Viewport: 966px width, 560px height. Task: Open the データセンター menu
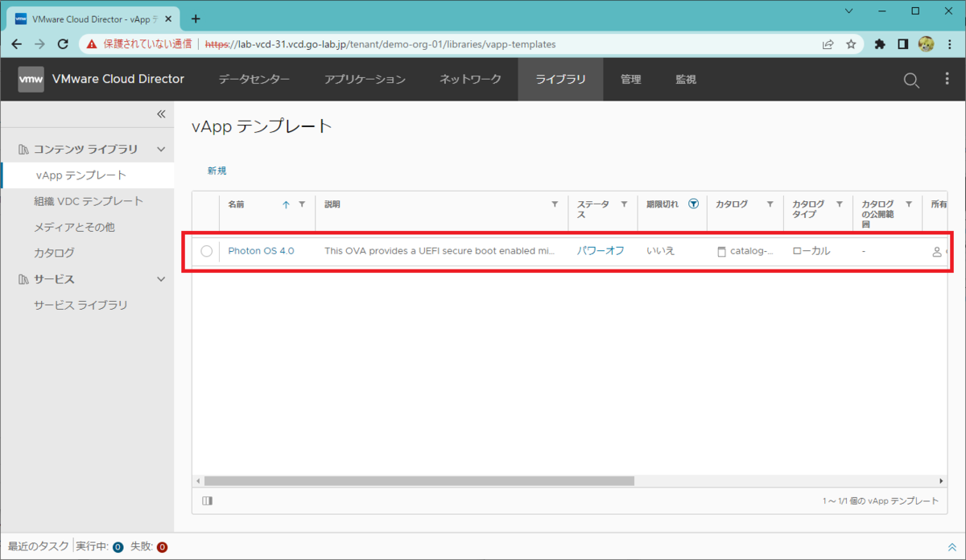[254, 79]
